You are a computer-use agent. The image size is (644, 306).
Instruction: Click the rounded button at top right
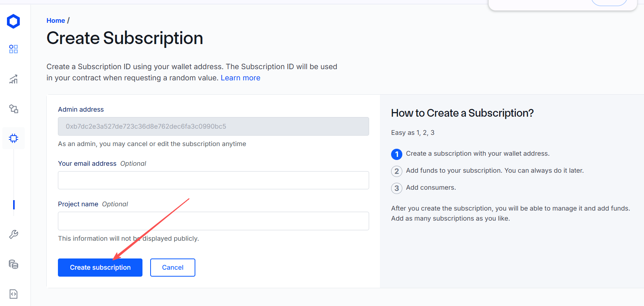point(609,2)
